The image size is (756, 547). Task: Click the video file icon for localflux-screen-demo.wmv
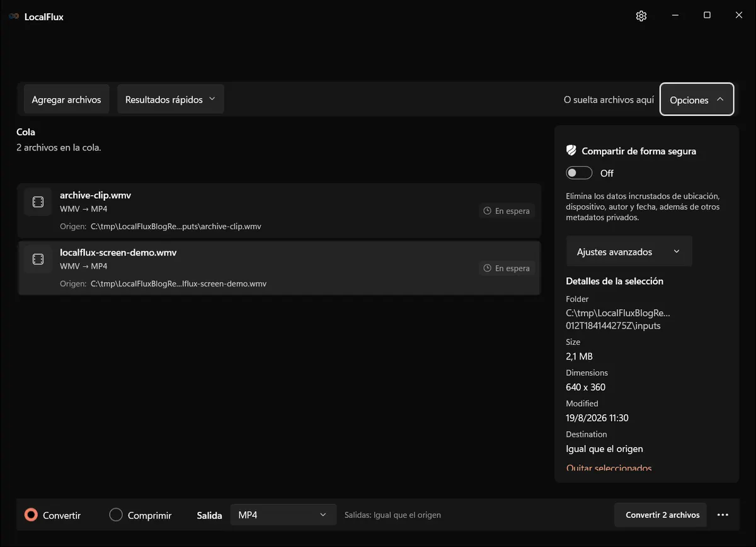tap(38, 259)
